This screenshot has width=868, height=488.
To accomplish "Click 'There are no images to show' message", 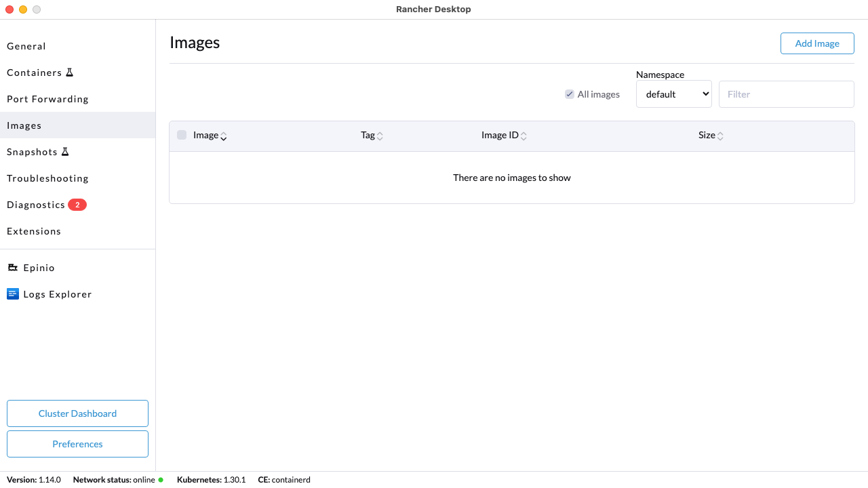I will click(x=512, y=178).
